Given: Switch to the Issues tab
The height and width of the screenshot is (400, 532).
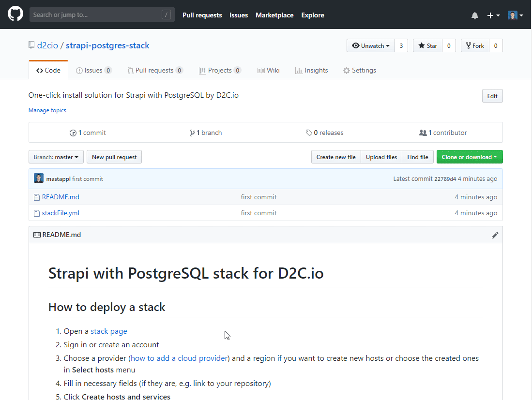Looking at the screenshot, I should 93,71.
